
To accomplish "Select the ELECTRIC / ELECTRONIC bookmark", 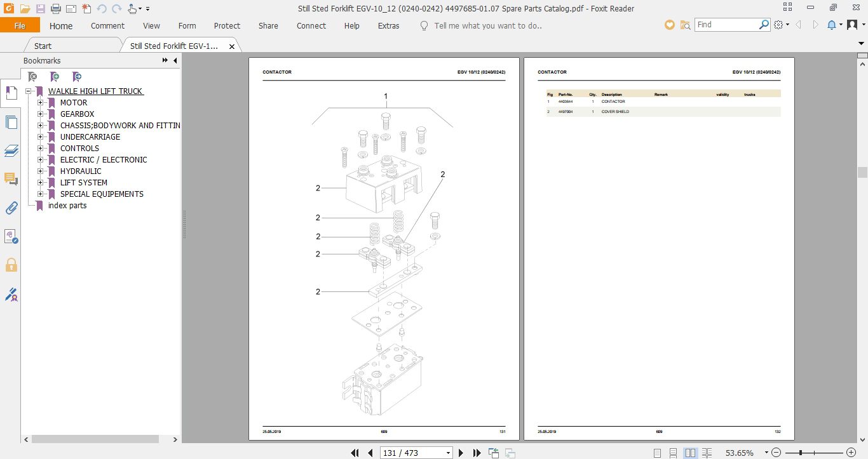I will pyautogui.click(x=104, y=160).
